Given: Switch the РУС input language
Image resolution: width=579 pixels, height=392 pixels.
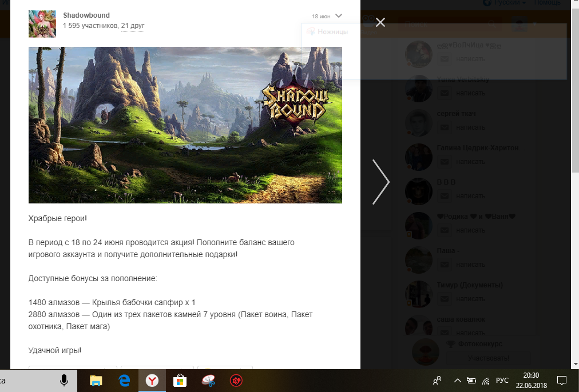Looking at the screenshot, I should pos(502,381).
